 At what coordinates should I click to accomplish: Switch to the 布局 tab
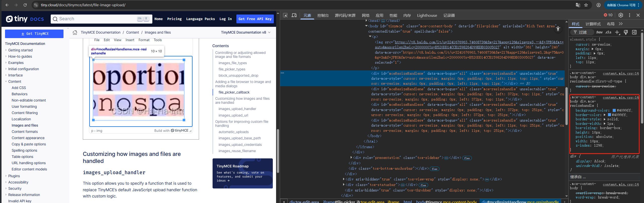click(611, 24)
